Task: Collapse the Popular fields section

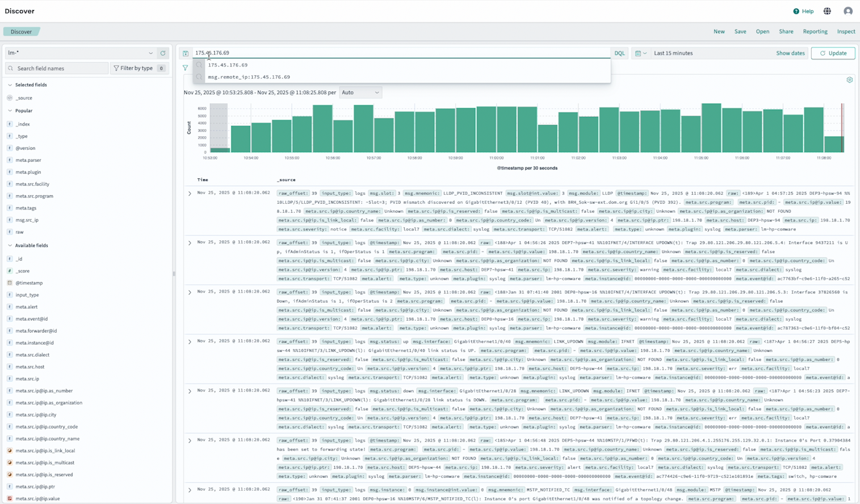Action: (x=10, y=111)
